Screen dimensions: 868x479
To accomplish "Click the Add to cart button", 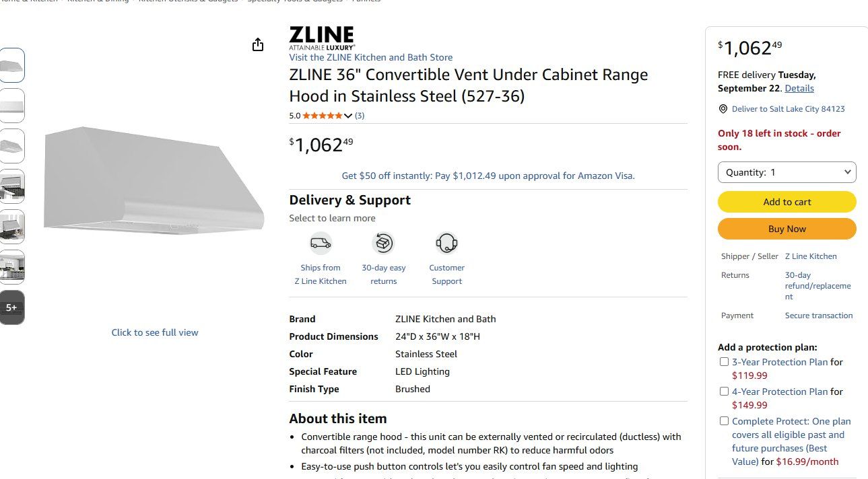I will pyautogui.click(x=787, y=202).
